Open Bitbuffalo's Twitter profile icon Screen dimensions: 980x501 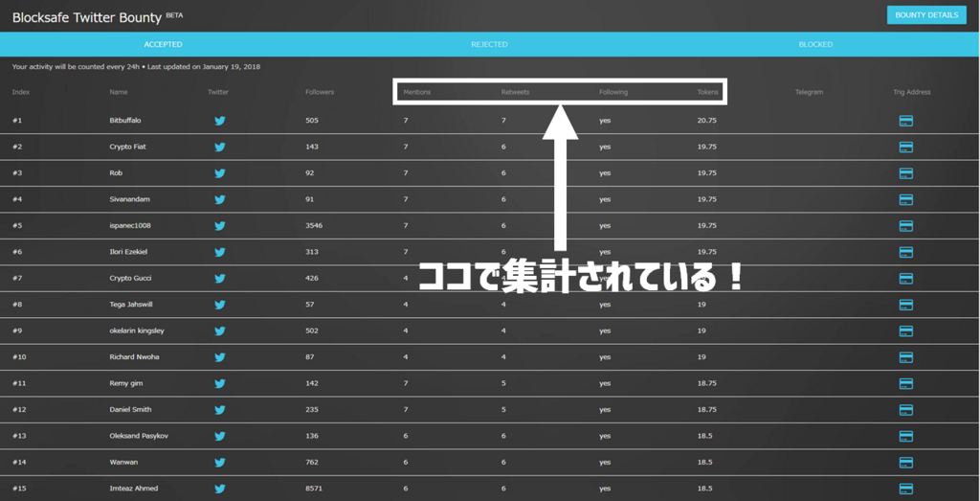tap(220, 121)
